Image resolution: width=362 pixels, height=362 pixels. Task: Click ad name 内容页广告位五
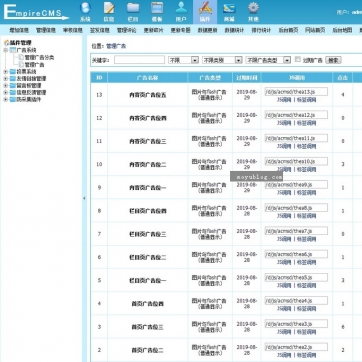tap(148, 95)
